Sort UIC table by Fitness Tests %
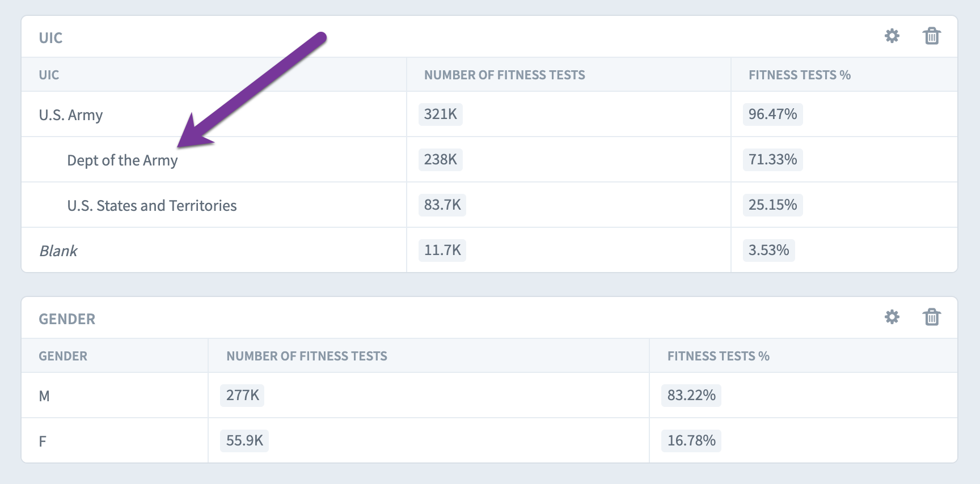 (800, 75)
